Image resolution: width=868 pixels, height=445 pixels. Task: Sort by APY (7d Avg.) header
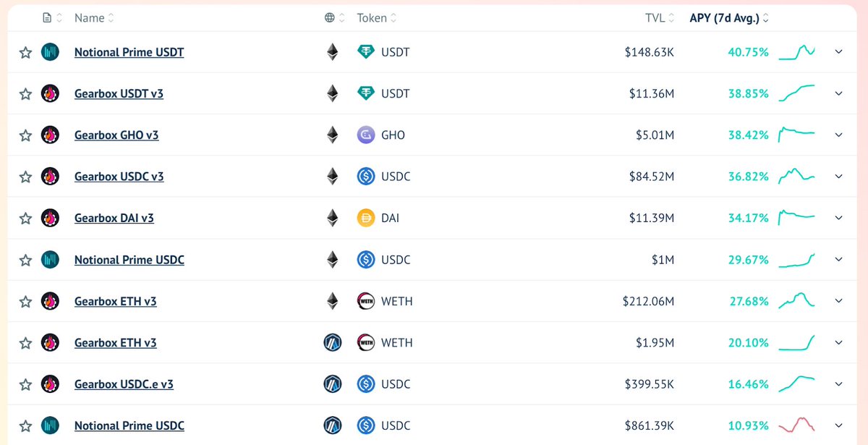click(x=729, y=18)
